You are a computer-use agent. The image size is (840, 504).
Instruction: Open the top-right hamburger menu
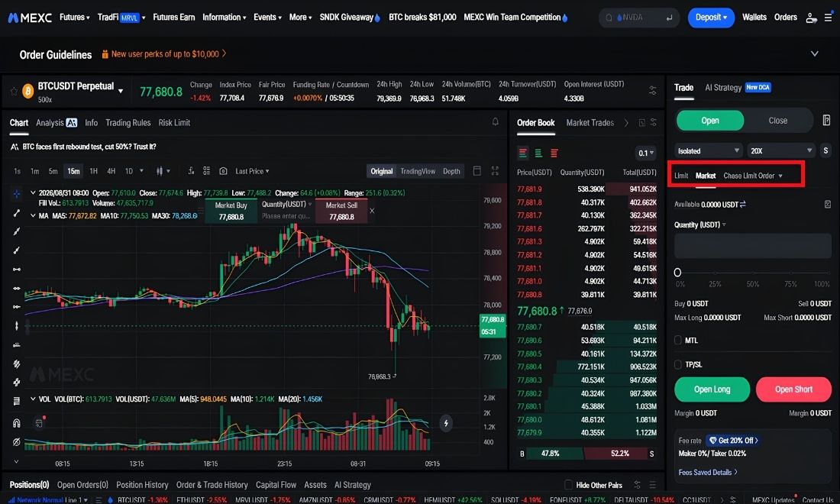point(829,18)
